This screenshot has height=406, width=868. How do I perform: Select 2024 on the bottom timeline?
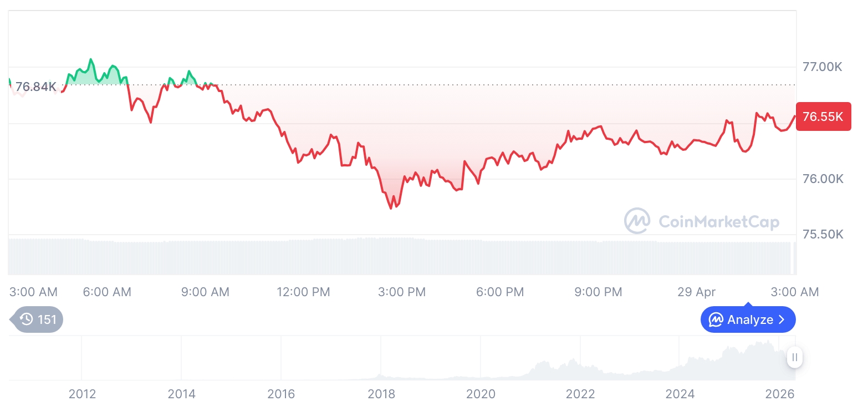(680, 394)
